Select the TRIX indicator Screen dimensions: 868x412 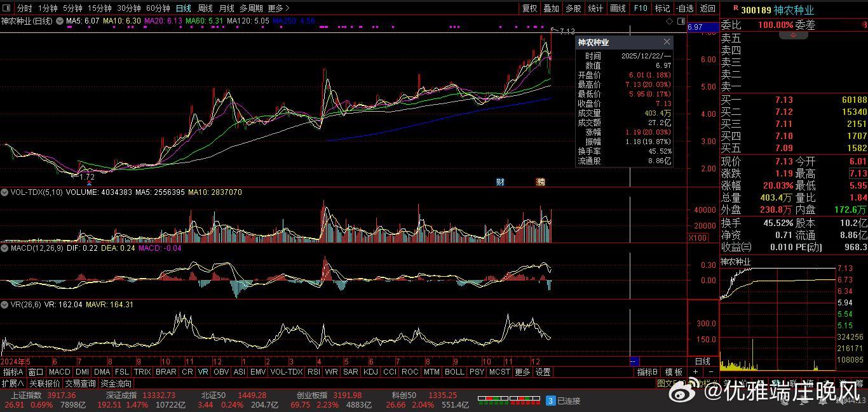click(x=142, y=372)
